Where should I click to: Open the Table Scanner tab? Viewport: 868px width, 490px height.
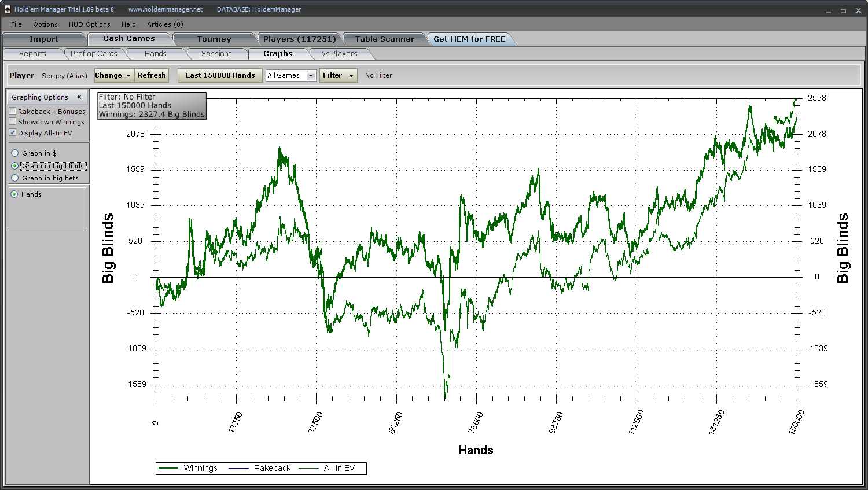[384, 39]
